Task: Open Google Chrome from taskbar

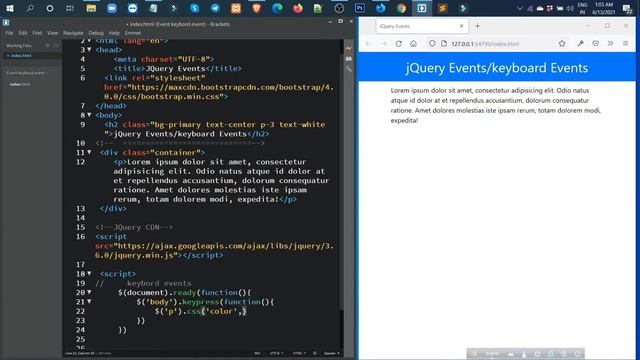Action: tap(401, 8)
